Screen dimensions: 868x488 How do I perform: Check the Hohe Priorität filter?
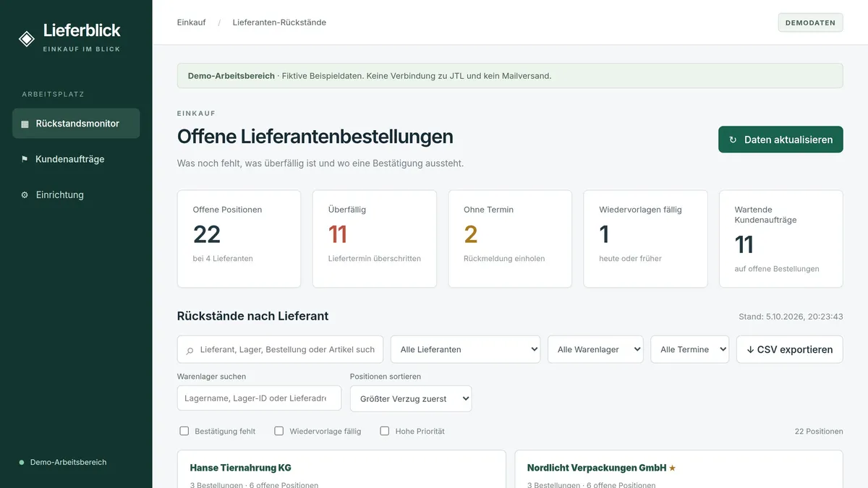(385, 431)
